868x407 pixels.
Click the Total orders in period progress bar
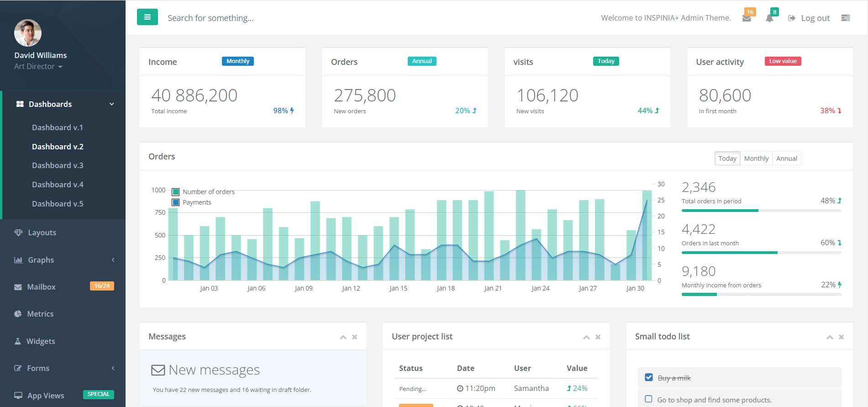[761, 211]
